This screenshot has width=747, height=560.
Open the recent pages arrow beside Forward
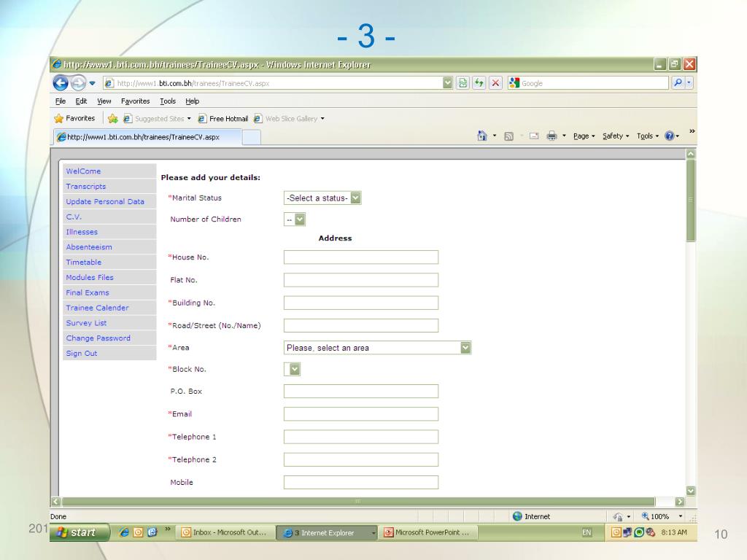coord(93,83)
